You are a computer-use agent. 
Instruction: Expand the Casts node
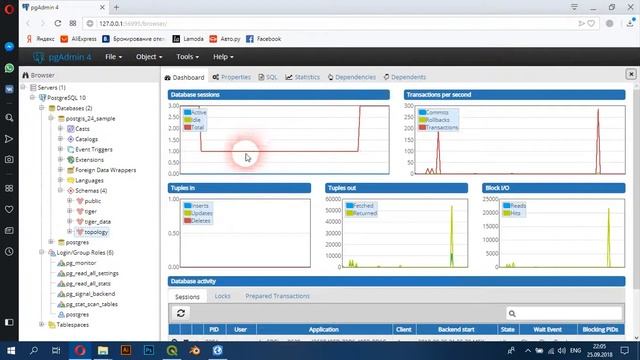click(x=60, y=129)
